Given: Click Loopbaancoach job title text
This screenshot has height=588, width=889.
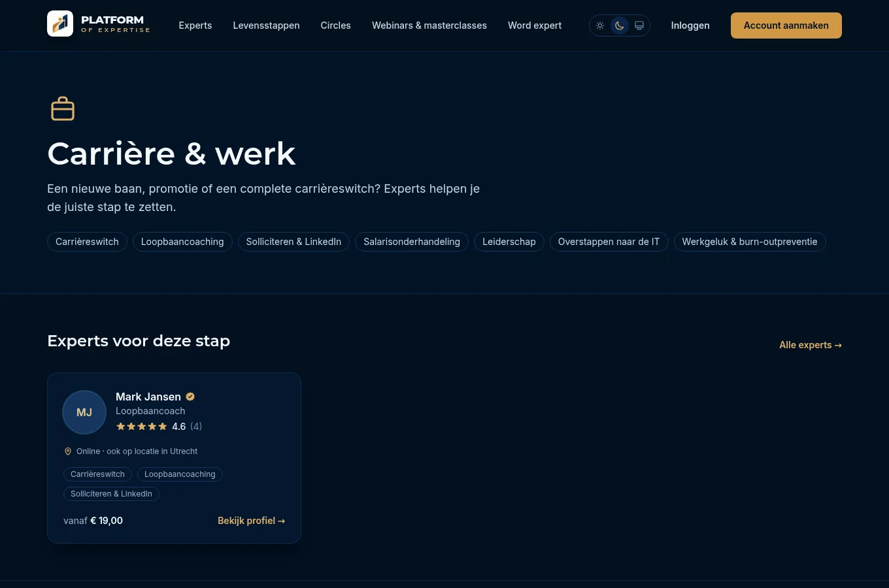Looking at the screenshot, I should click(150, 411).
